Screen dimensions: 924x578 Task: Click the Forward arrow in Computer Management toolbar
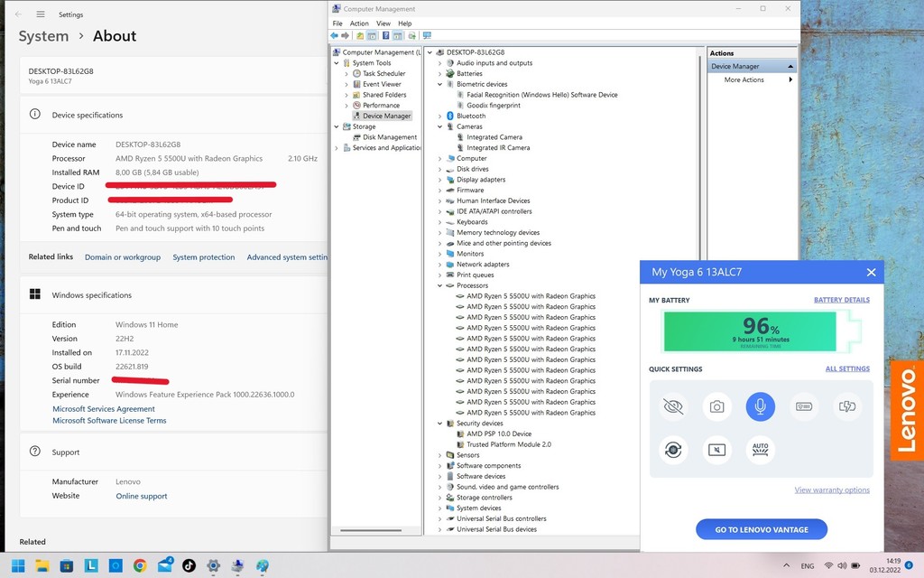pyautogui.click(x=346, y=36)
